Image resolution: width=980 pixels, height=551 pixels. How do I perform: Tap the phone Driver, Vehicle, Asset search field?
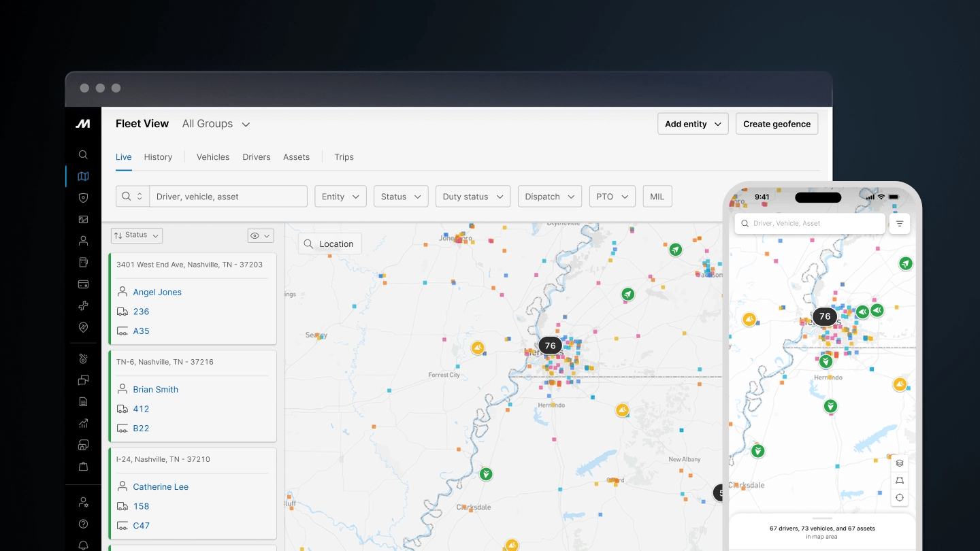click(810, 223)
